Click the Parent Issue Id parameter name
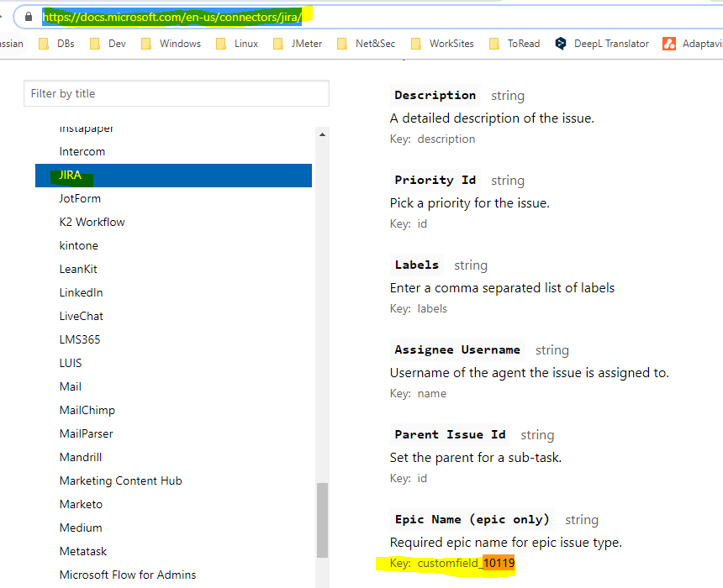This screenshot has height=588, width=723. [450, 434]
